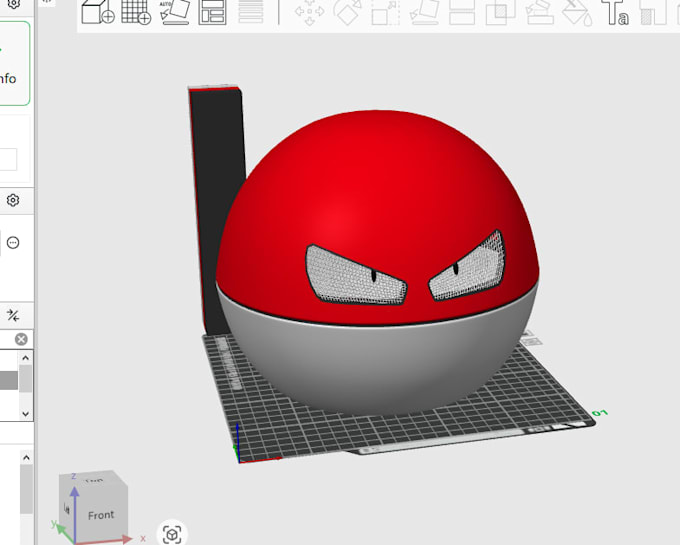Click the upper list scroll-down arrow
This screenshot has height=545, width=680.
[25, 414]
